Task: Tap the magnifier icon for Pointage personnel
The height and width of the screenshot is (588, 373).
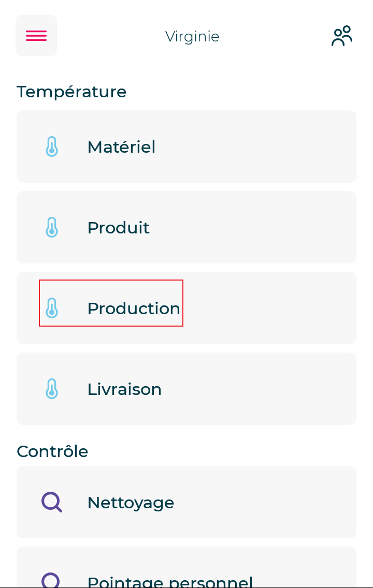Action: click(x=51, y=580)
